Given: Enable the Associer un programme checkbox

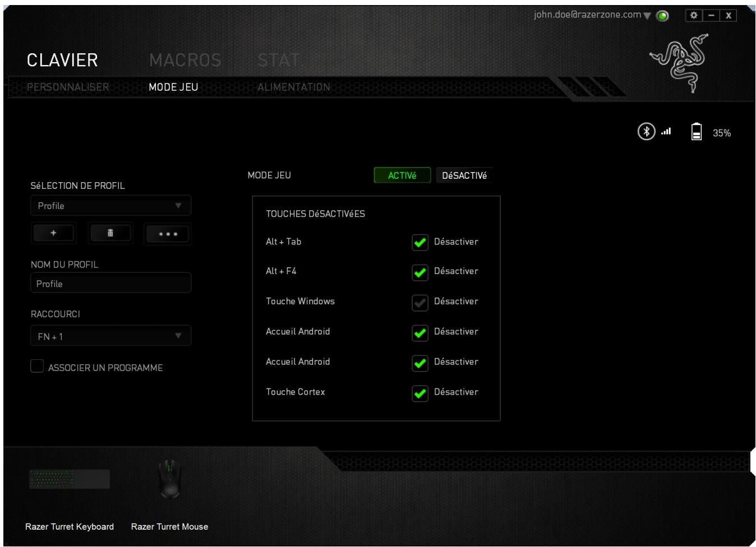Looking at the screenshot, I should (x=37, y=367).
